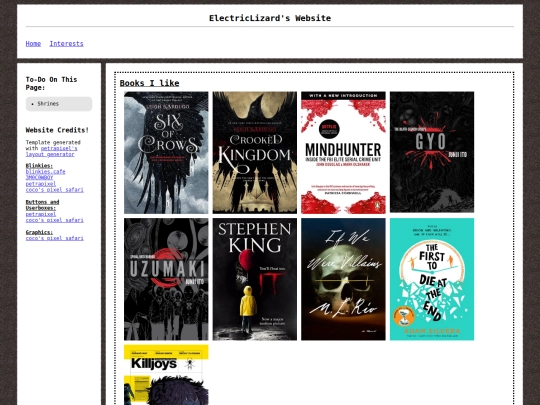Go to the Interests page link

coord(66,44)
